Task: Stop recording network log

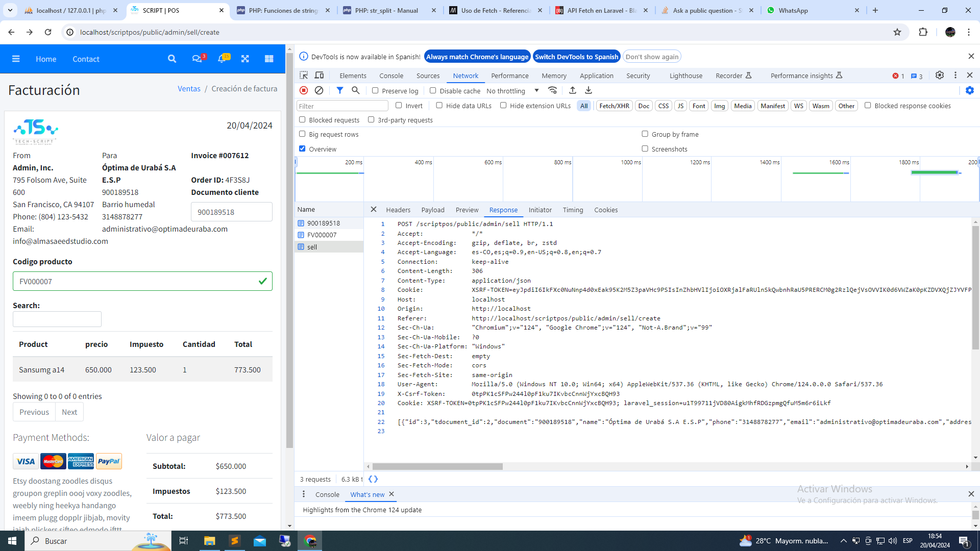Action: point(304,90)
